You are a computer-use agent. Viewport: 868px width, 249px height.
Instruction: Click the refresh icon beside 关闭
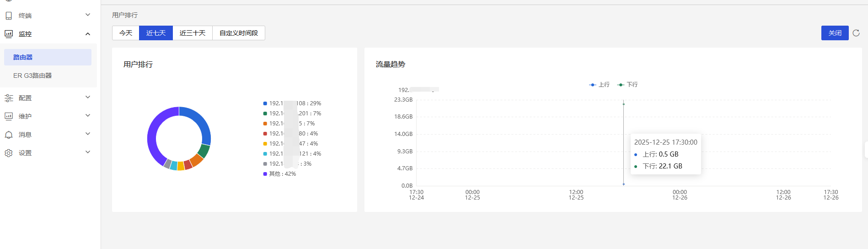pyautogui.click(x=856, y=33)
